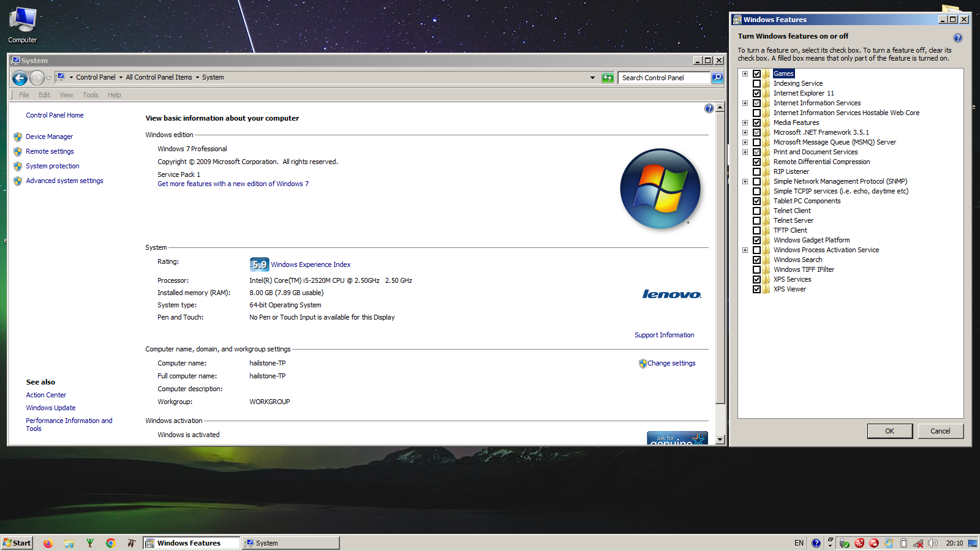The image size is (980, 551).
Task: Click the refresh icon beside the address bar
Action: (608, 78)
